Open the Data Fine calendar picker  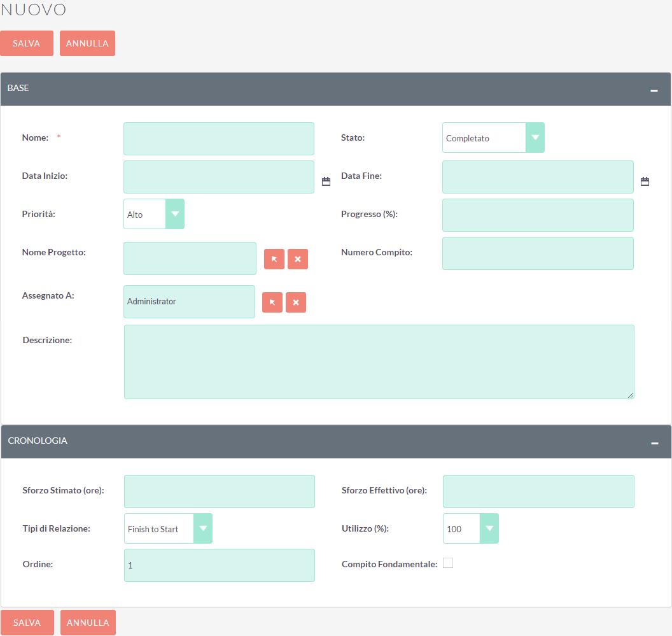[x=645, y=181]
